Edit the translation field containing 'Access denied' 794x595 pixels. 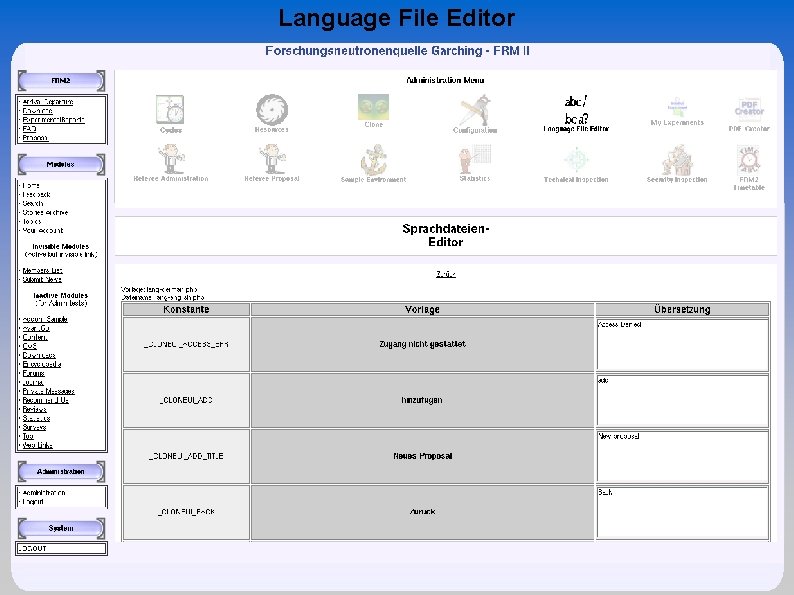click(x=682, y=344)
